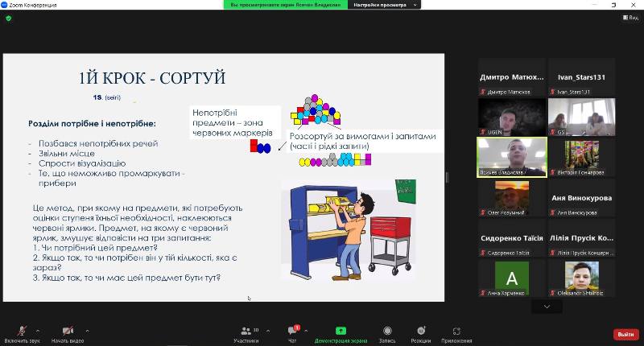
Task: Click the Включить звук label
Action: [x=23, y=340]
